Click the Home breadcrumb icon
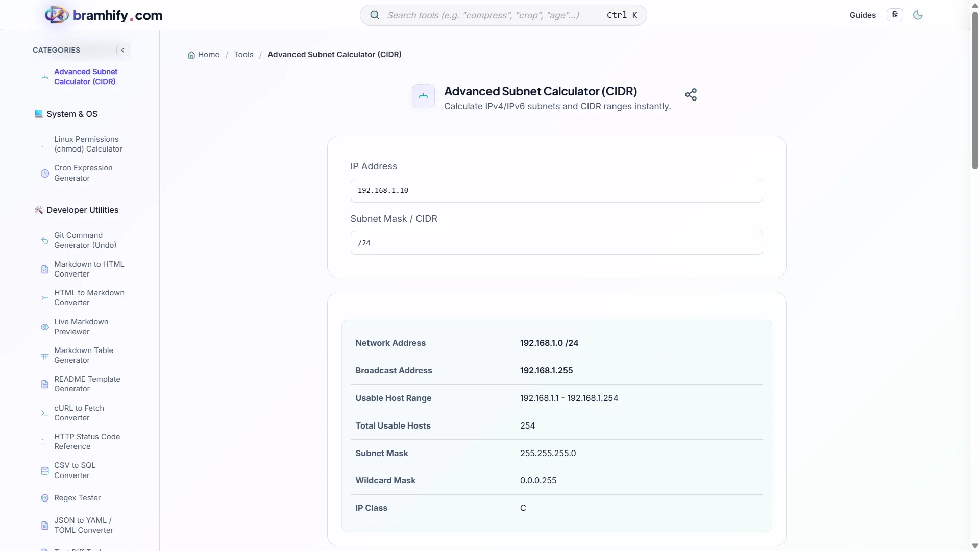Viewport: 980px width, 551px height. click(x=191, y=55)
